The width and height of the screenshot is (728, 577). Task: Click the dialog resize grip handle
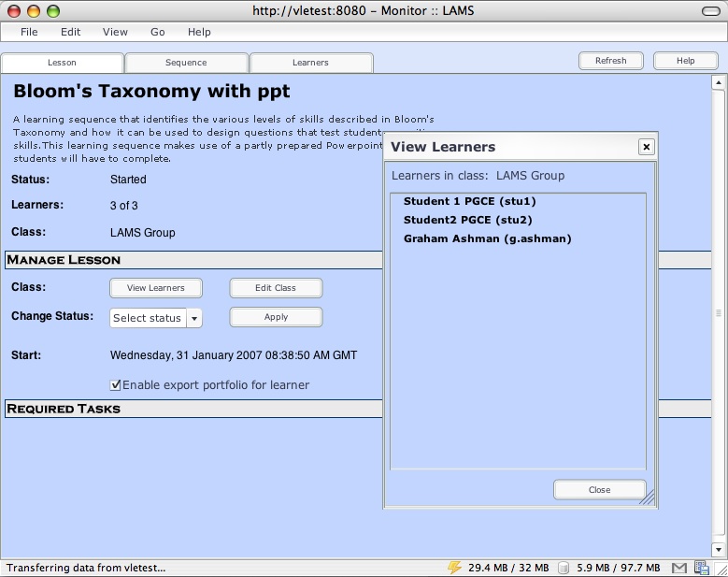(x=649, y=498)
